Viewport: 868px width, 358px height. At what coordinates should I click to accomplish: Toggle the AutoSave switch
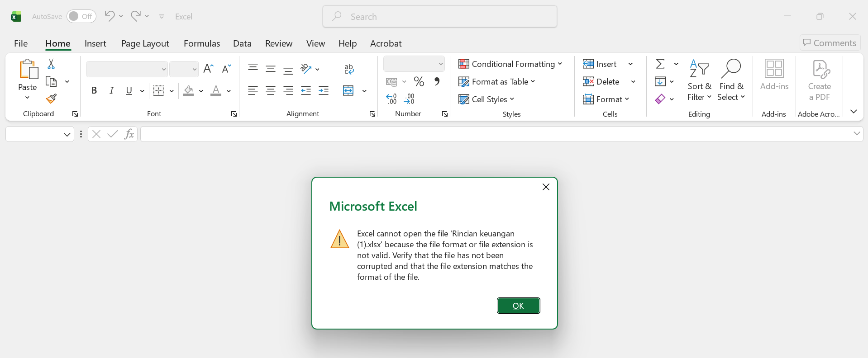(x=81, y=16)
